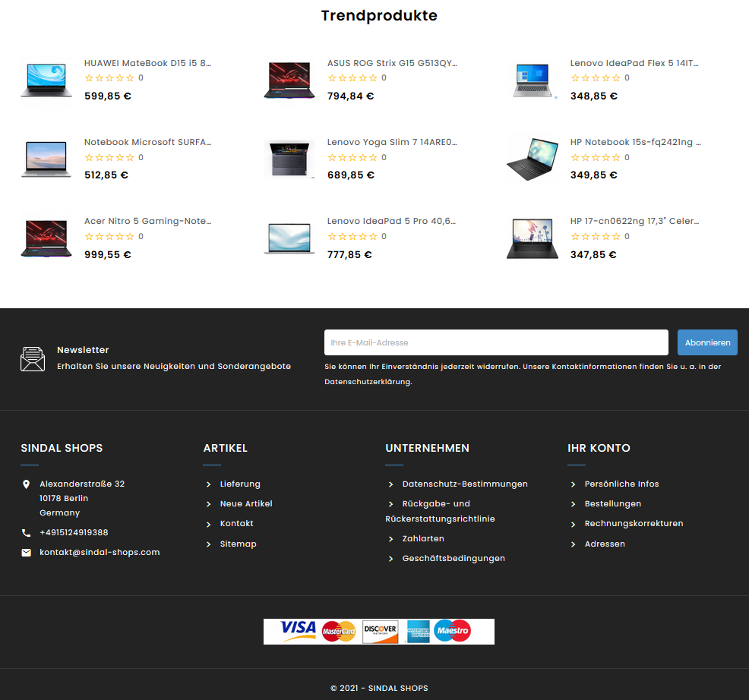Open the Sitemap footer link
749x700 pixels.
tap(238, 544)
